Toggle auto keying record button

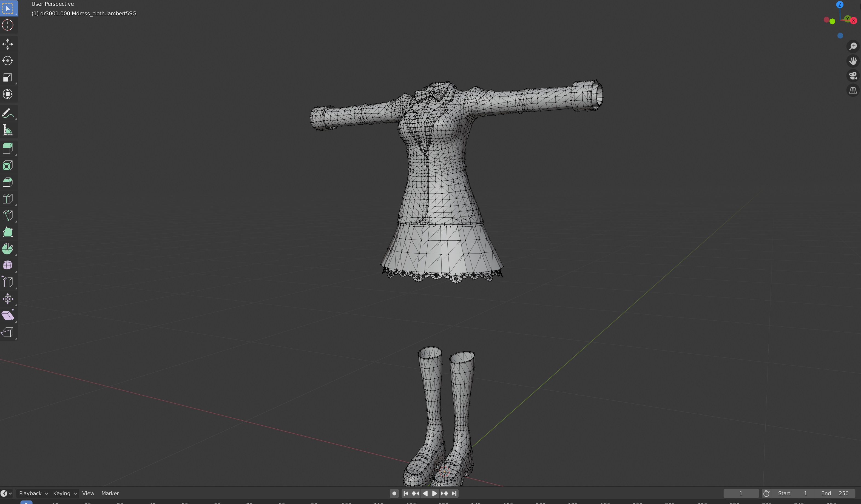click(x=394, y=493)
